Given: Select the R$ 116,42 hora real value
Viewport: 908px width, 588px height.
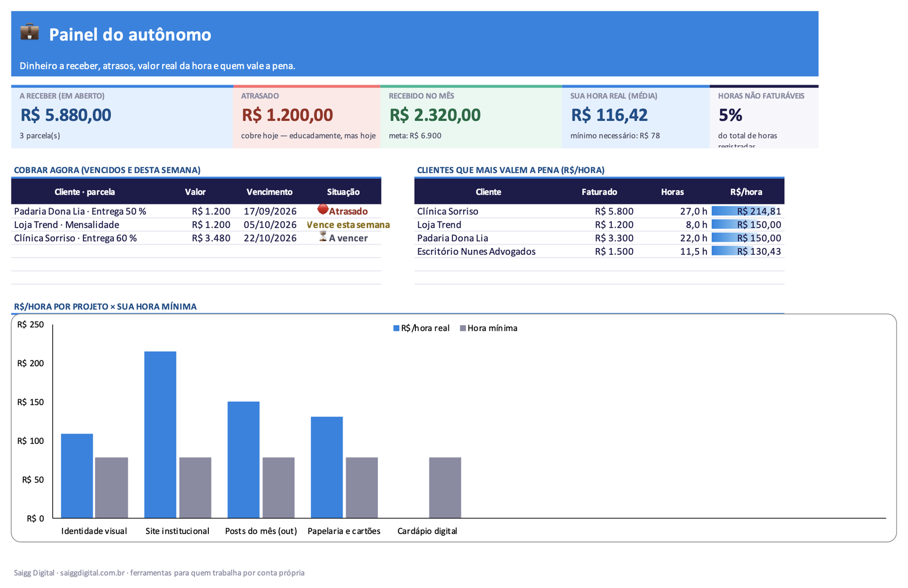Looking at the screenshot, I should coord(609,115).
